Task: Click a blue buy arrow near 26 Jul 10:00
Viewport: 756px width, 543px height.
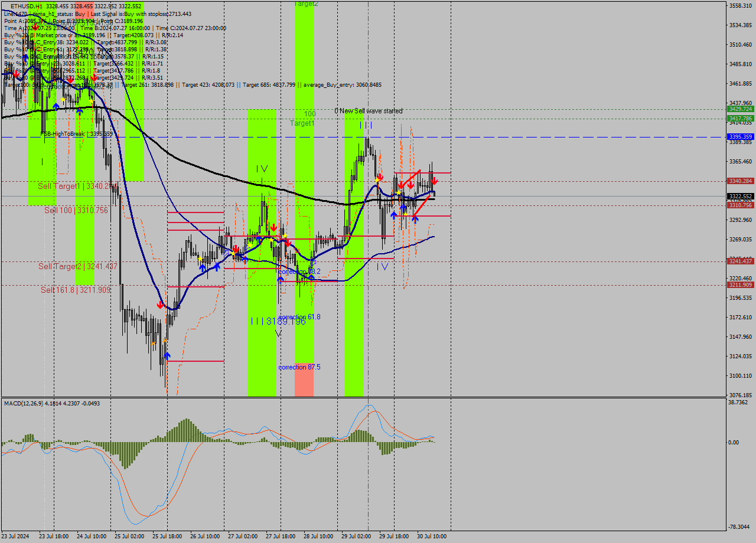Action: [203, 267]
